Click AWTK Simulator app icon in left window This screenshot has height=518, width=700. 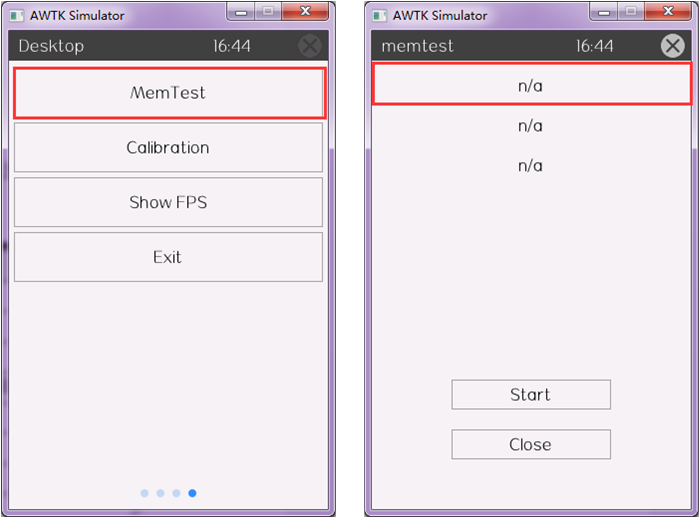tap(17, 16)
